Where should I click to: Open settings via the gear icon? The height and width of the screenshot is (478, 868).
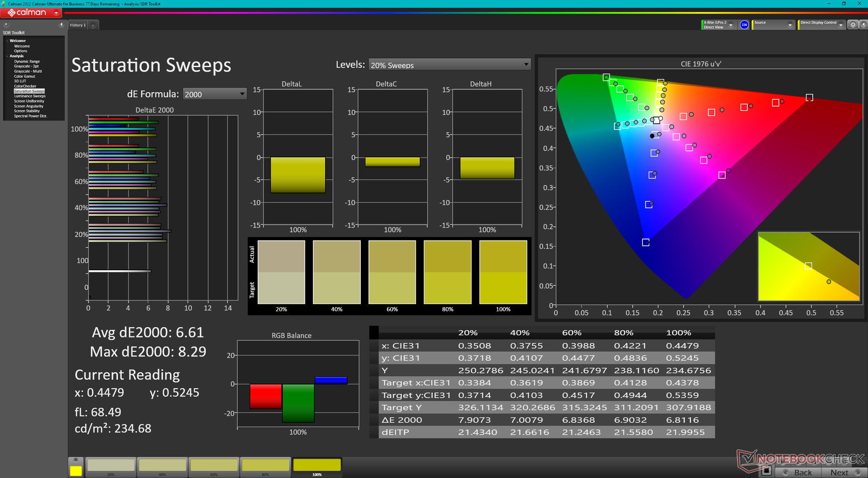pos(853,25)
